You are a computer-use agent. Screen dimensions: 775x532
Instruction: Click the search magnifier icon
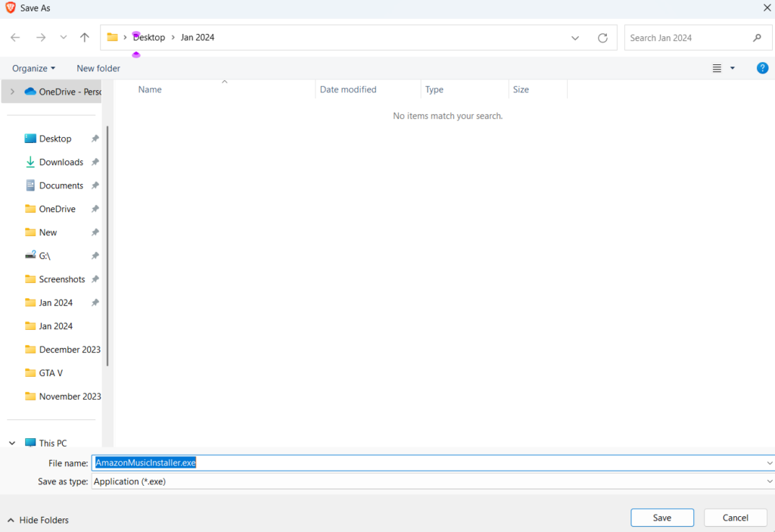[x=757, y=38]
